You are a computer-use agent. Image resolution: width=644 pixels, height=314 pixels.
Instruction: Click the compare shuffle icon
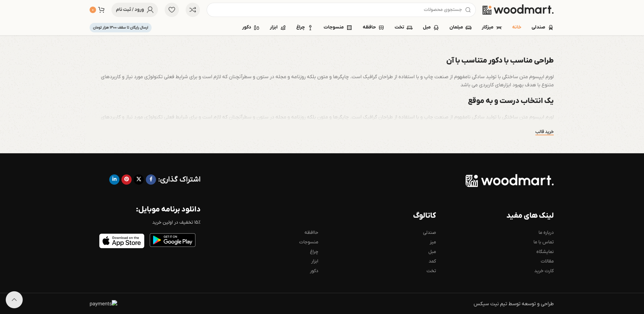(193, 10)
